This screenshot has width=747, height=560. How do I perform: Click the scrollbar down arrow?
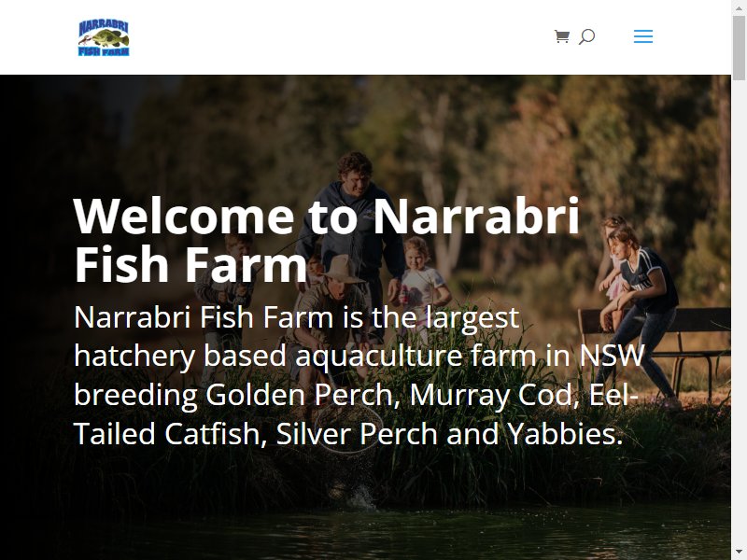point(739,553)
